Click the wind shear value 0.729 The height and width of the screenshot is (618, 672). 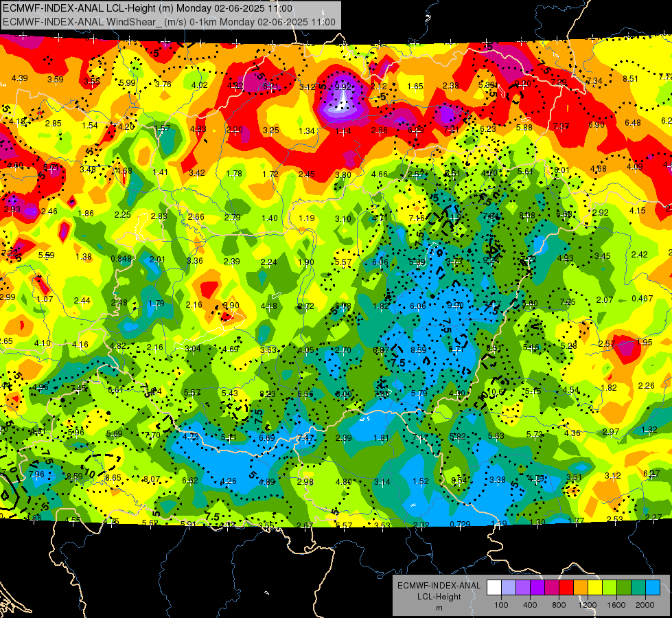[x=460, y=524]
